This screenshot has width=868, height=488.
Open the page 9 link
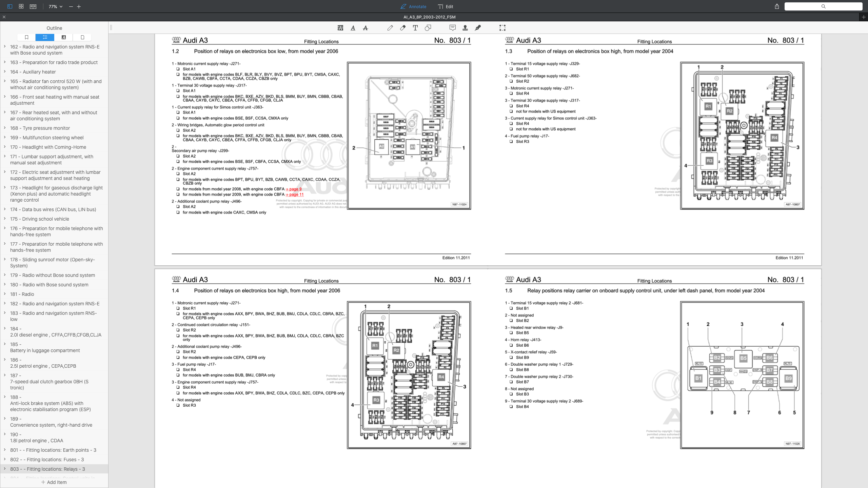tap(294, 189)
